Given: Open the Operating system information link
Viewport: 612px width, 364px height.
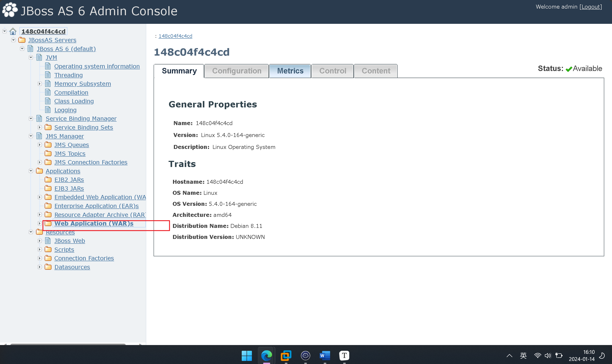Looking at the screenshot, I should [97, 66].
